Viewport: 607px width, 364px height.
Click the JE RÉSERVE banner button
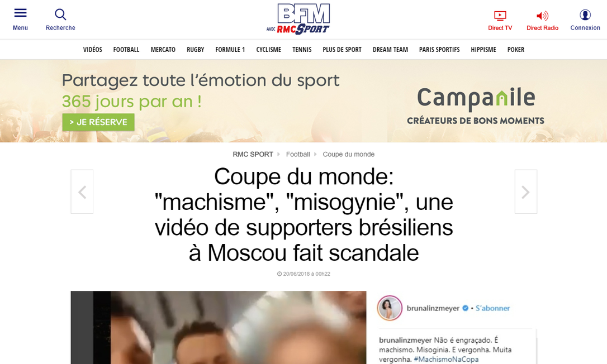click(98, 122)
